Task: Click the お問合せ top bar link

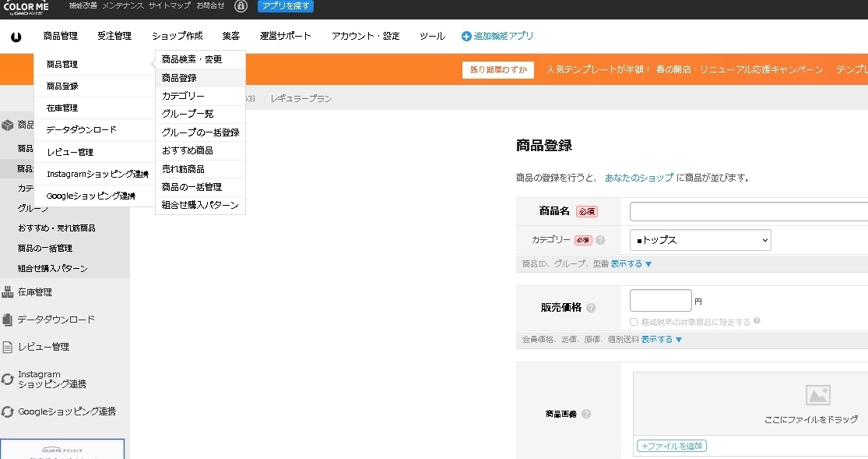Action: coord(210,5)
